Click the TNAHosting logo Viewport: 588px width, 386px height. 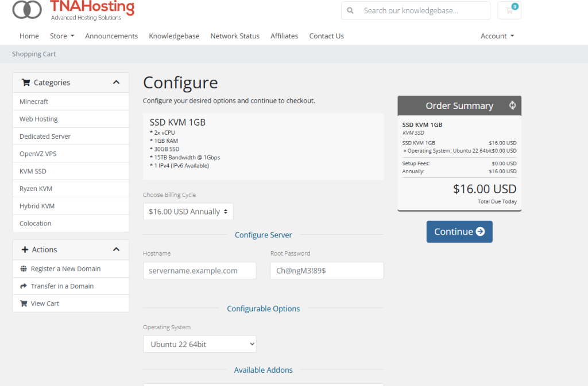(x=73, y=10)
